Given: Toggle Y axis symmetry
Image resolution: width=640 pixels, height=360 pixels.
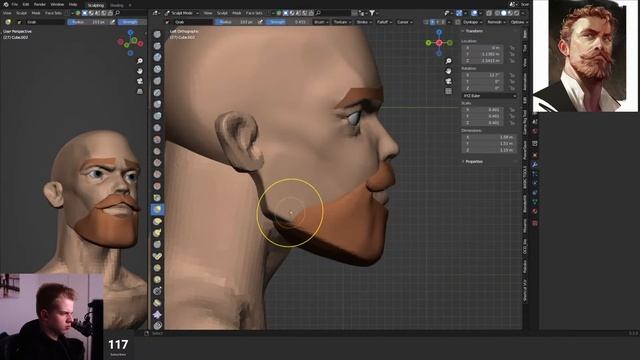Looking at the screenshot, I should coord(438,22).
